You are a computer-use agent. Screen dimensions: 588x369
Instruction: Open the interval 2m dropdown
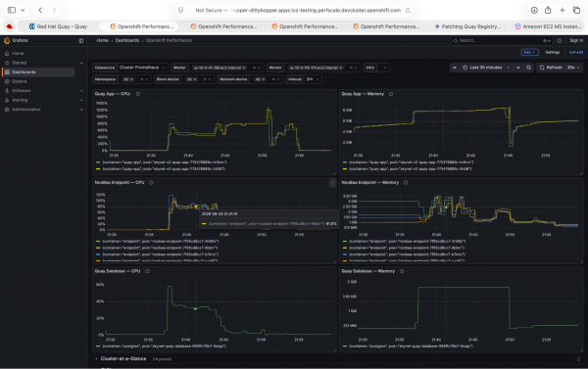coord(313,79)
